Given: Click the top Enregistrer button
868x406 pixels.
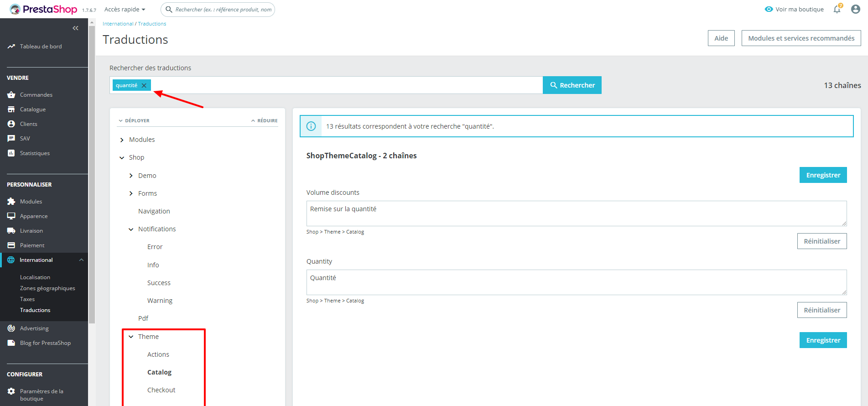Looking at the screenshot, I should coord(823,175).
